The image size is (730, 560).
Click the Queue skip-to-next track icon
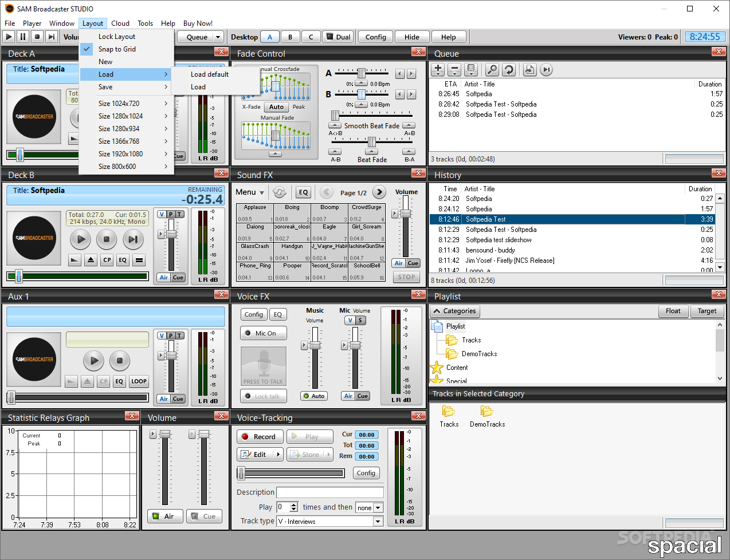(547, 70)
